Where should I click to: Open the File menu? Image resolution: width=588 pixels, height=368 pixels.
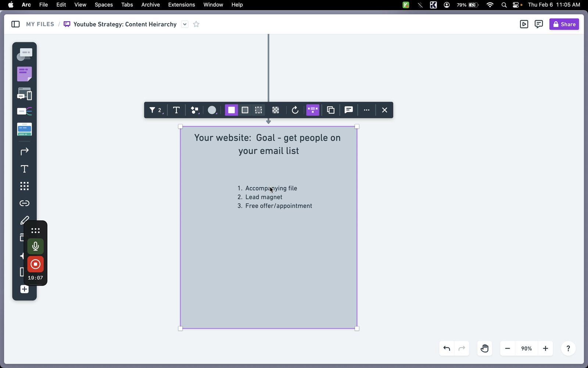(x=43, y=5)
